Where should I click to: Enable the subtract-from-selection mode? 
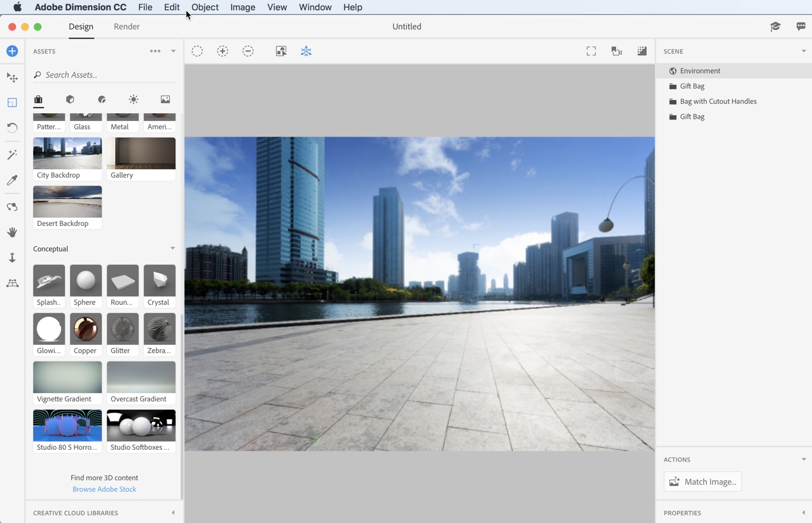tap(248, 51)
